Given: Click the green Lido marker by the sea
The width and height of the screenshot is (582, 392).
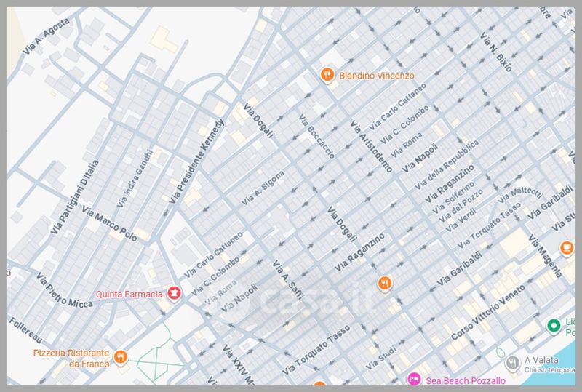Looking at the screenshot, I should [x=553, y=325].
